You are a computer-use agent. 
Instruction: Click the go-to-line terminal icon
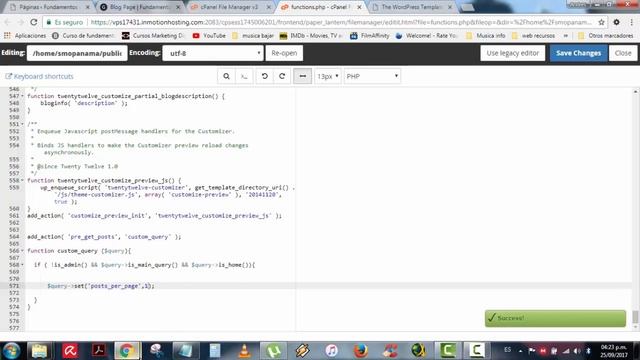click(244, 76)
